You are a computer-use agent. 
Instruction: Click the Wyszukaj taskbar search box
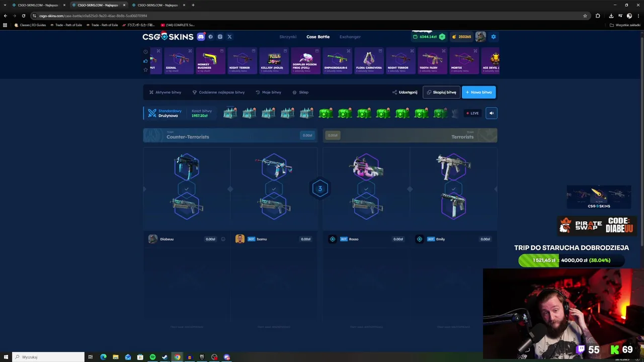(48, 357)
